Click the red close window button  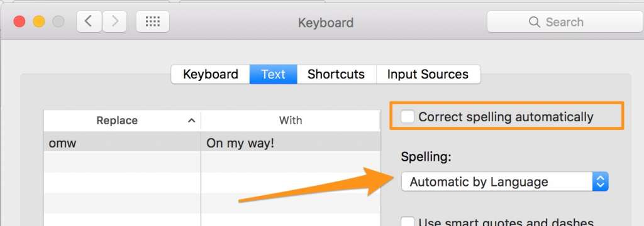[19, 21]
